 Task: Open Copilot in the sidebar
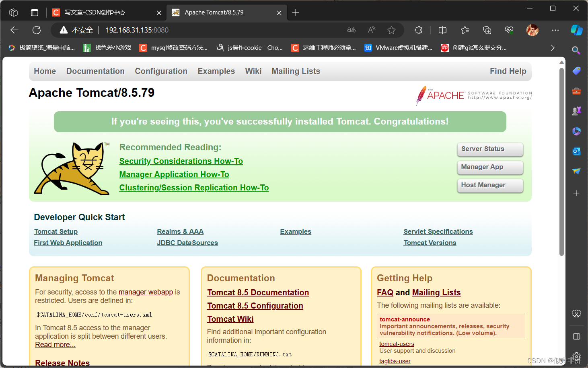click(577, 30)
